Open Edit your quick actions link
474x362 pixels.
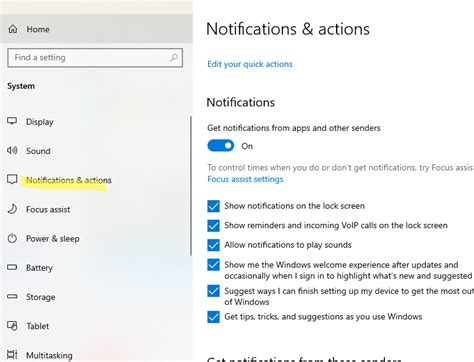pyautogui.click(x=250, y=64)
